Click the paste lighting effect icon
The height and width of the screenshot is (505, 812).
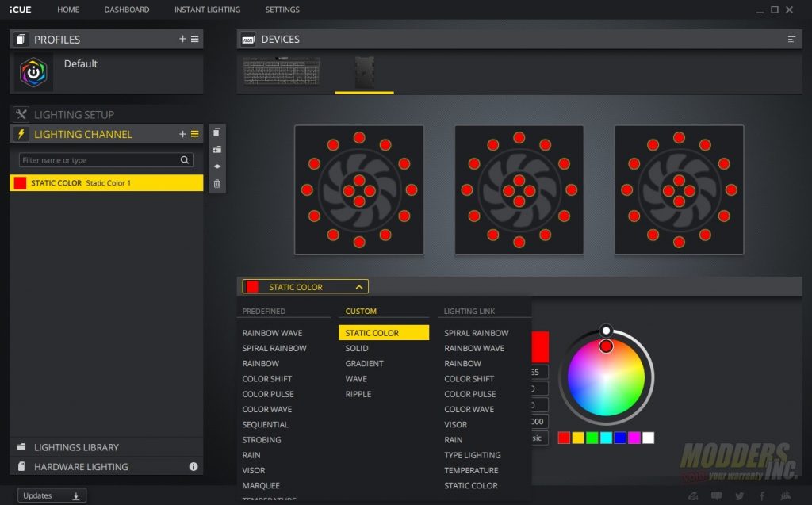point(217,150)
